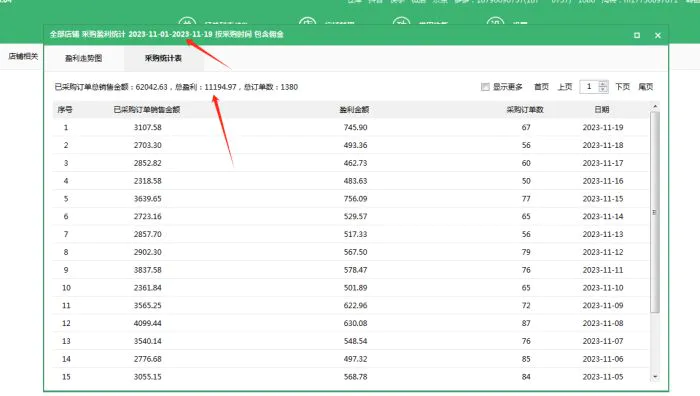Select the summary line showing 总盈利 11194.97
Image resolution: width=700 pixels, height=396 pixels.
(176, 87)
